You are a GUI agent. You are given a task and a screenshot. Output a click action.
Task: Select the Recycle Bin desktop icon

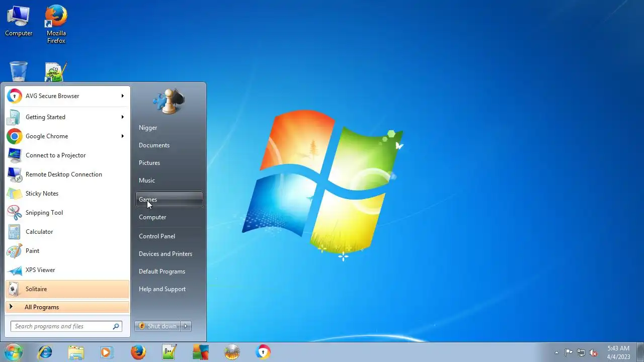[19, 71]
